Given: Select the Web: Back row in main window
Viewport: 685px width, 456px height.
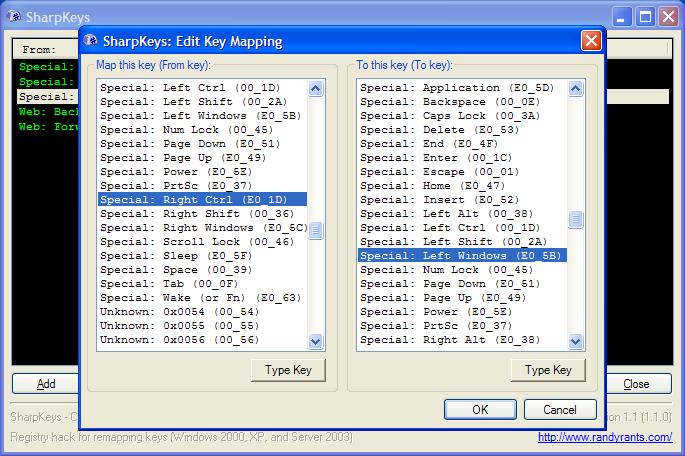Looking at the screenshot, I should click(x=48, y=111).
